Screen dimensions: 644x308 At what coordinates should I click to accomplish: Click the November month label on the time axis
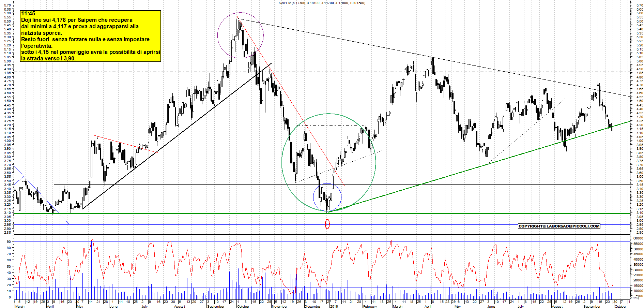coord(280,306)
